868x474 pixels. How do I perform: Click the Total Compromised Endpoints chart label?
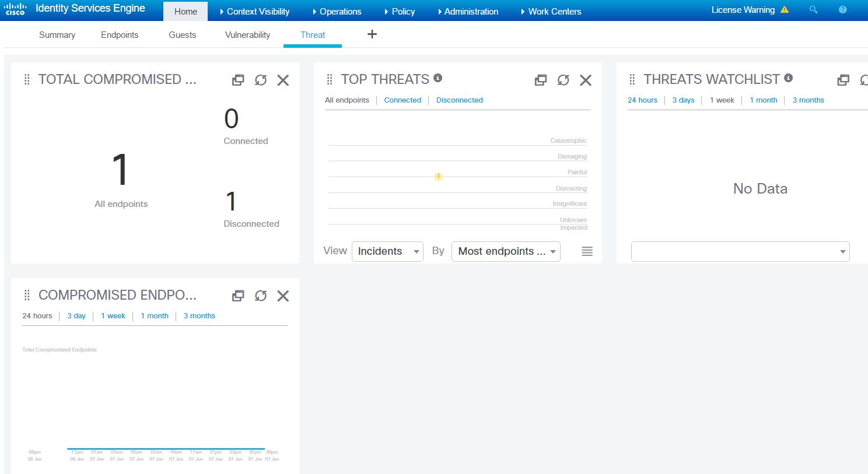click(x=60, y=350)
